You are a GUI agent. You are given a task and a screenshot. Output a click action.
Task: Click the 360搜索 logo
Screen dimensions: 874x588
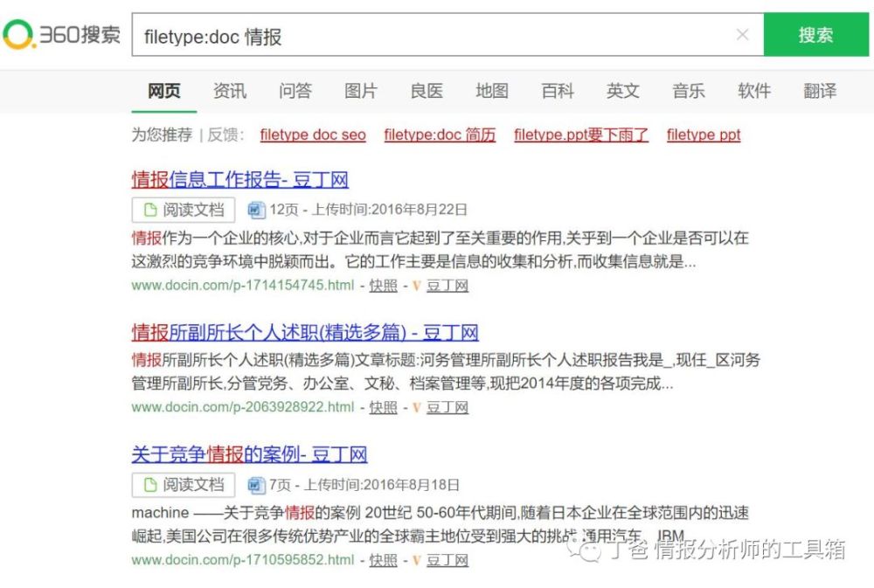61,35
